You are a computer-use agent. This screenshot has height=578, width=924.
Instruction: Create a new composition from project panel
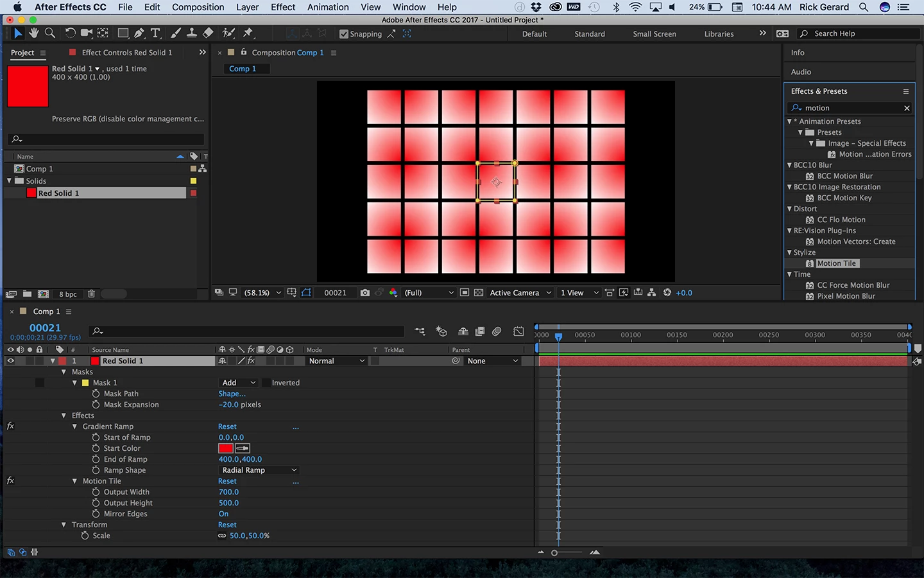[43, 294]
